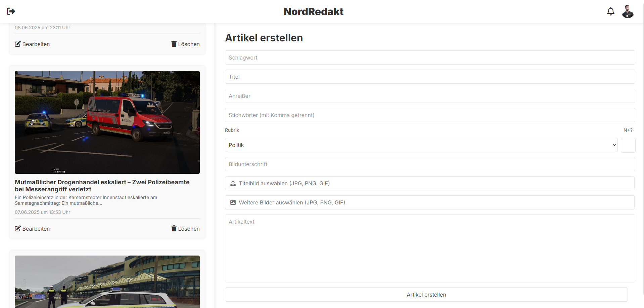Click the trash icon beside Löschen
This screenshot has width=644, height=308.
[174, 44]
